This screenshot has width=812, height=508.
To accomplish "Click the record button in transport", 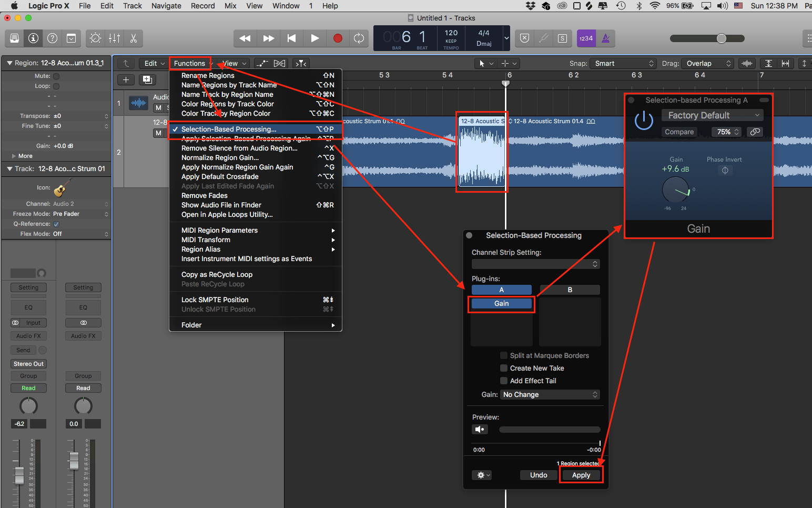I will tap(338, 38).
